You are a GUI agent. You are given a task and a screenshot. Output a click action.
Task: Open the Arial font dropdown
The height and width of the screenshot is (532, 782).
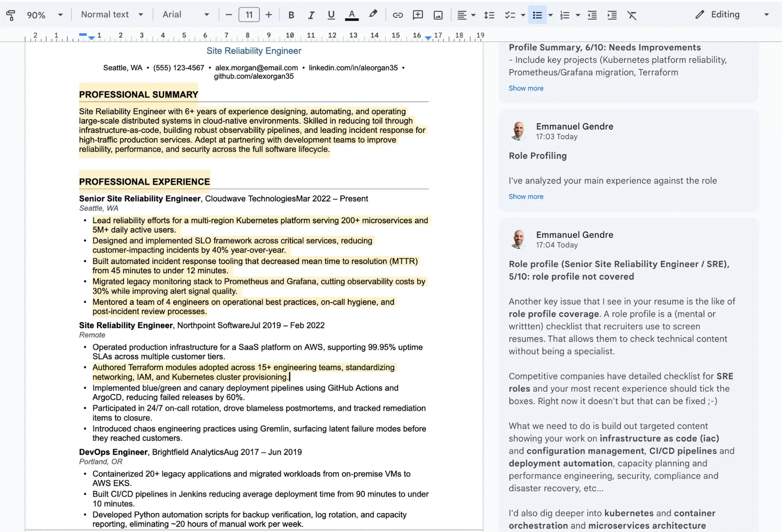pyautogui.click(x=186, y=15)
